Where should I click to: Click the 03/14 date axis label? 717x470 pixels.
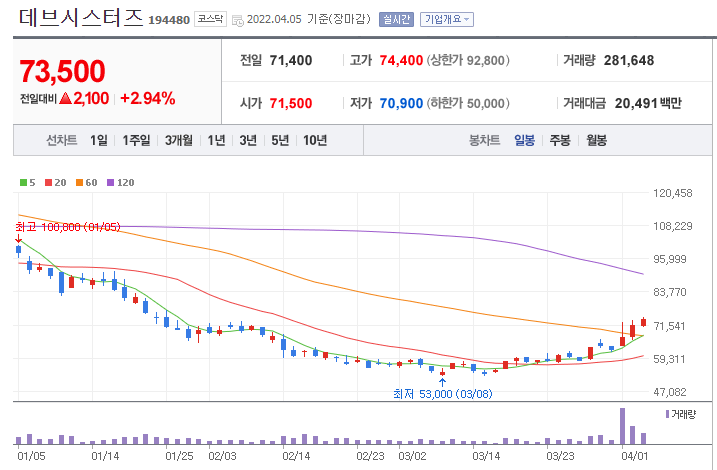click(x=486, y=456)
